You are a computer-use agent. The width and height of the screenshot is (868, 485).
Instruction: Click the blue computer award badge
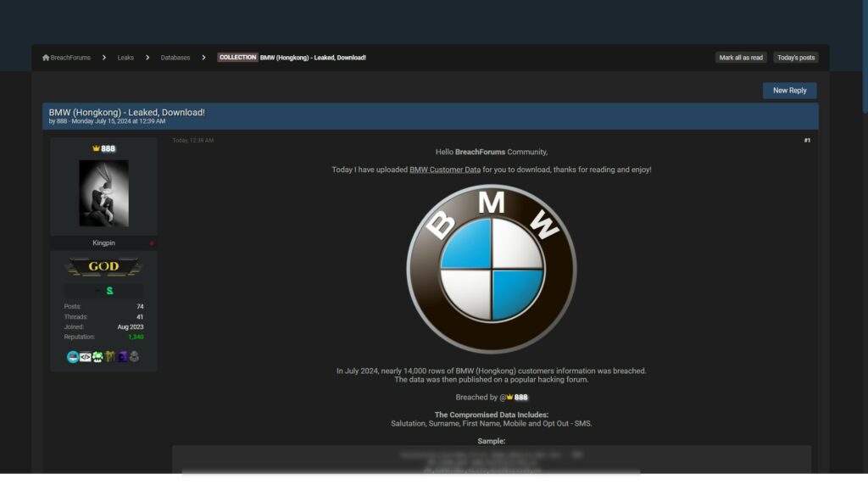click(x=73, y=357)
